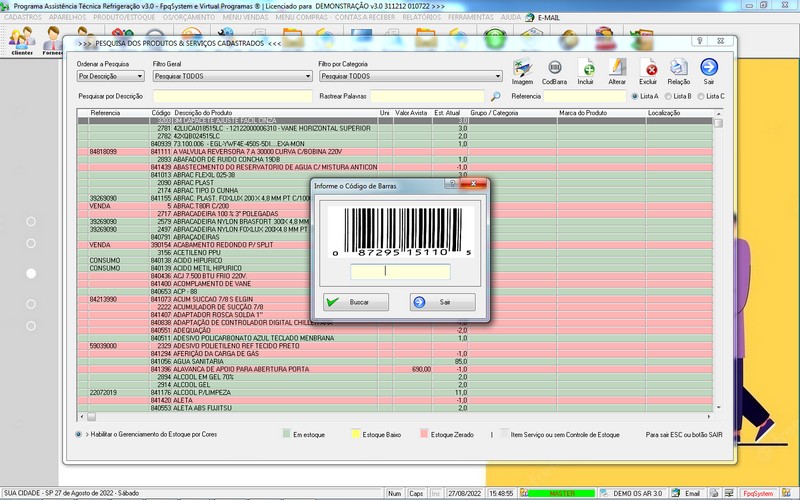Click the Alterar edit icon
The image size is (800, 500).
tap(617, 71)
